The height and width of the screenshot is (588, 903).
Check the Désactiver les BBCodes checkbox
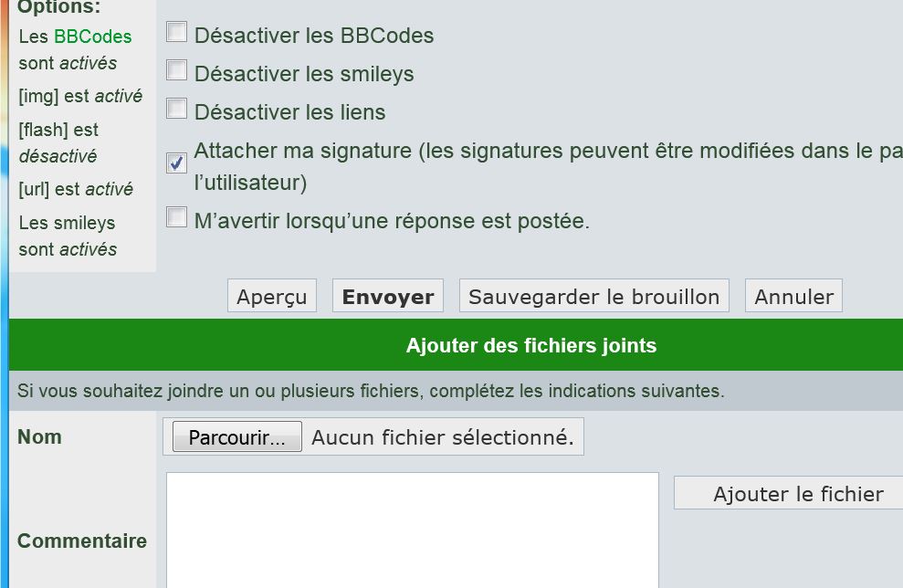176,33
